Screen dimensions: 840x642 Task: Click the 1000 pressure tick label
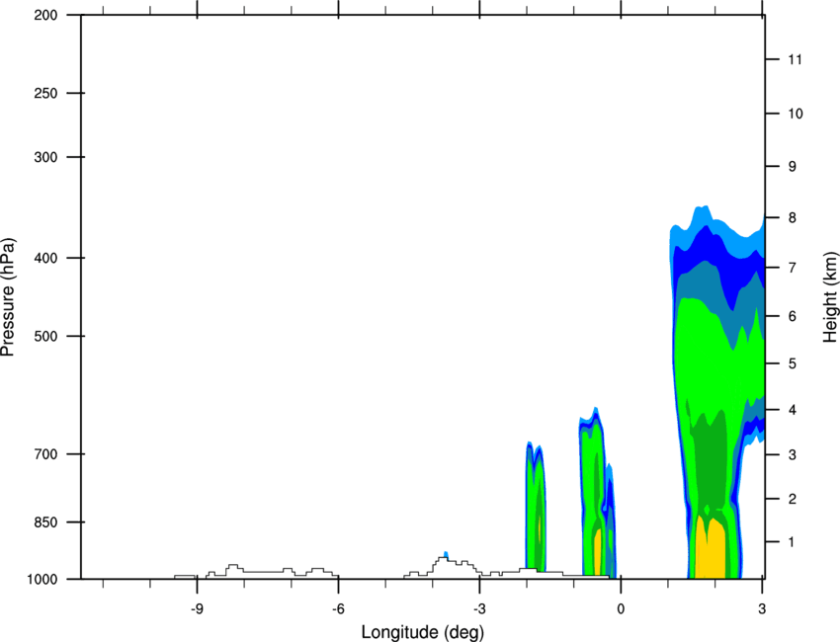tap(42, 580)
